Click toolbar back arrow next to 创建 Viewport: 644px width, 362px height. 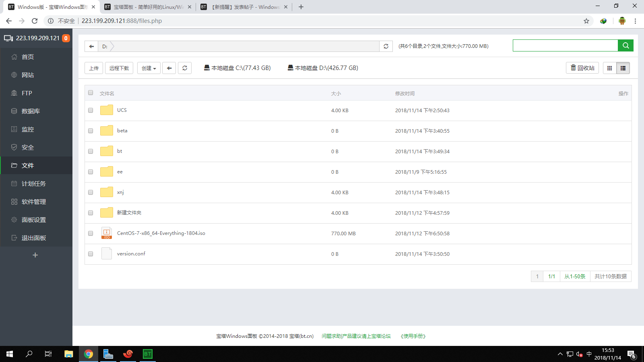[x=169, y=68]
